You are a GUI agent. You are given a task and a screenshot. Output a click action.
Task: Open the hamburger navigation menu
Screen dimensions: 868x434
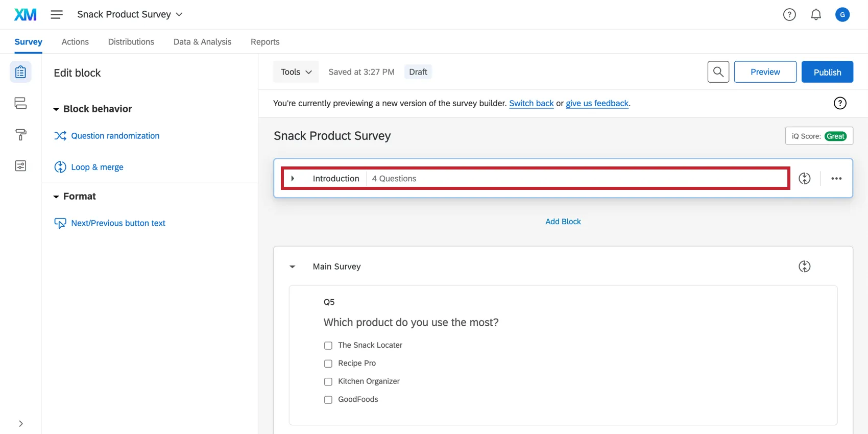coord(57,14)
